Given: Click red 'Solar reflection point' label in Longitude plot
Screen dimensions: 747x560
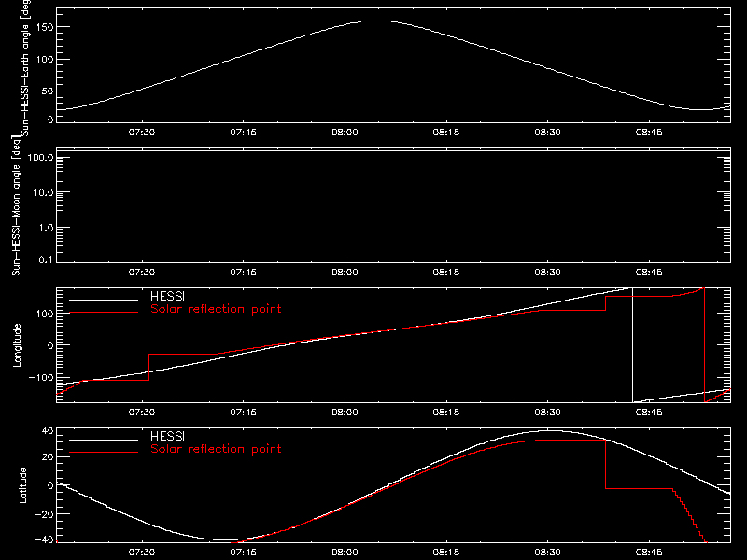Looking at the screenshot, I should [x=216, y=309].
